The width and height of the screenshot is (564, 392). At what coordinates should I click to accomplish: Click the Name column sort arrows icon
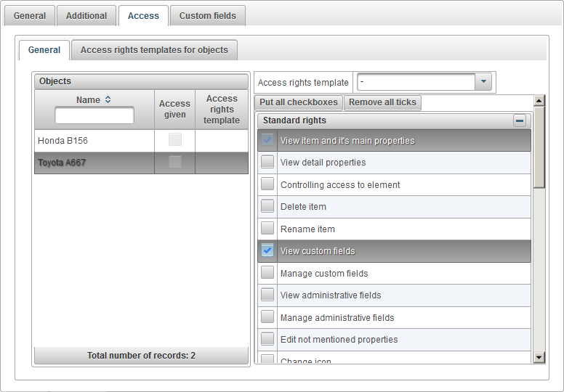pyautogui.click(x=108, y=100)
